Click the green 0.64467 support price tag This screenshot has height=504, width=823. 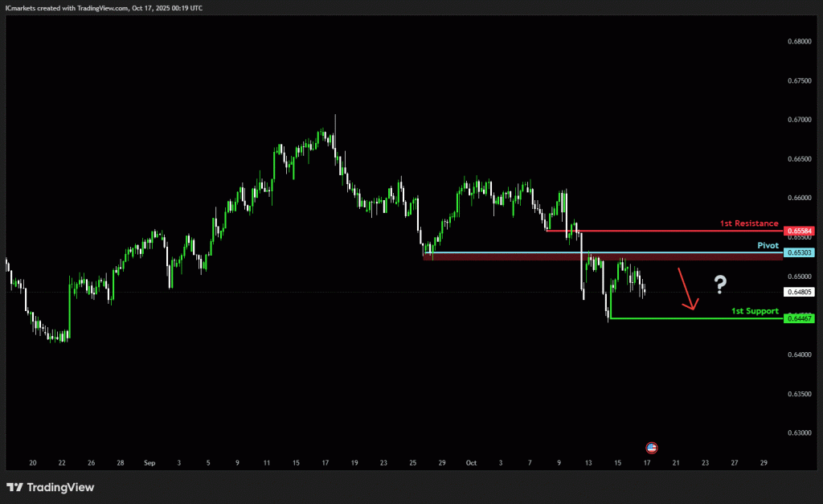click(800, 319)
